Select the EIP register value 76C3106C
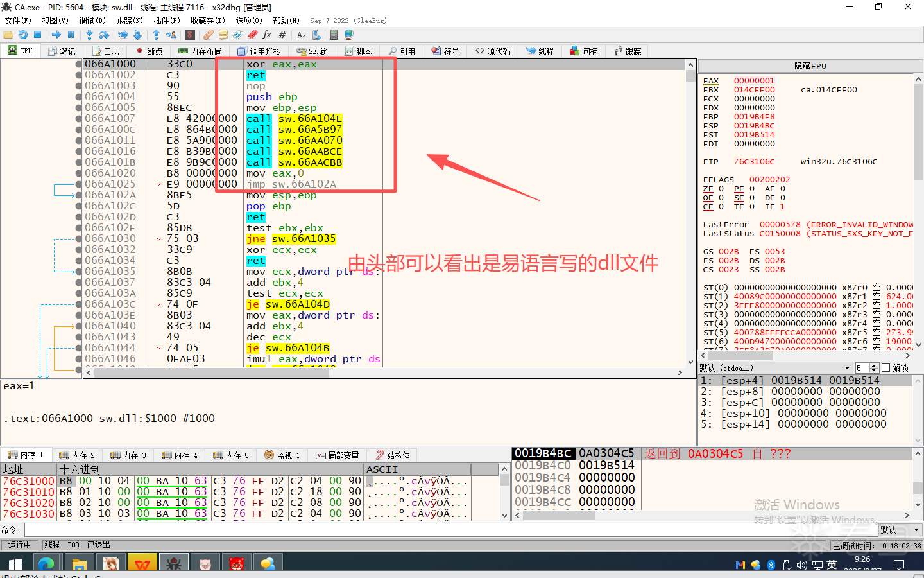The image size is (924, 578). click(754, 162)
